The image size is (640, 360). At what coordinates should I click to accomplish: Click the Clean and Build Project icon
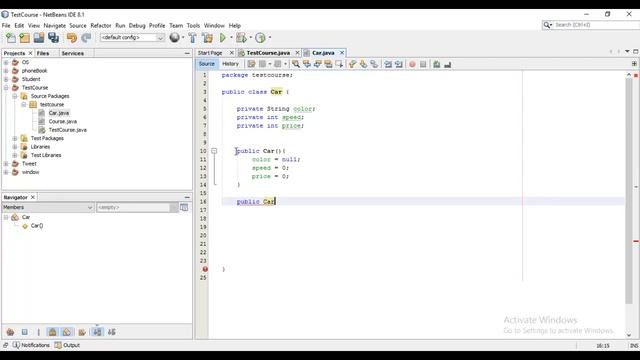point(207,38)
